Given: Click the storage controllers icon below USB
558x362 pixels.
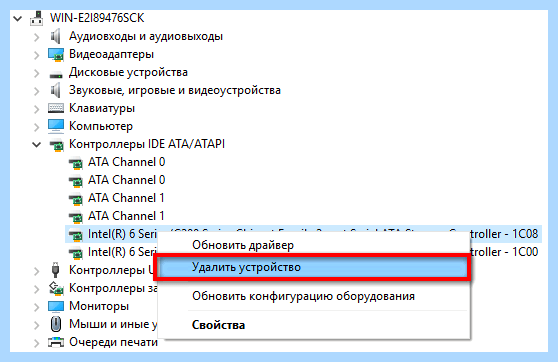Looking at the screenshot, I should tap(56, 288).
